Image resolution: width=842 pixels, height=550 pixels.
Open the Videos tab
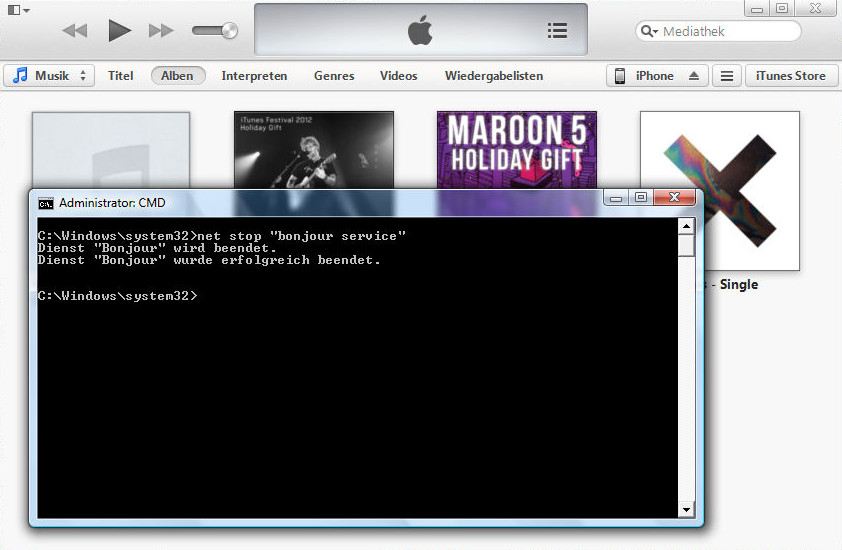click(x=398, y=76)
